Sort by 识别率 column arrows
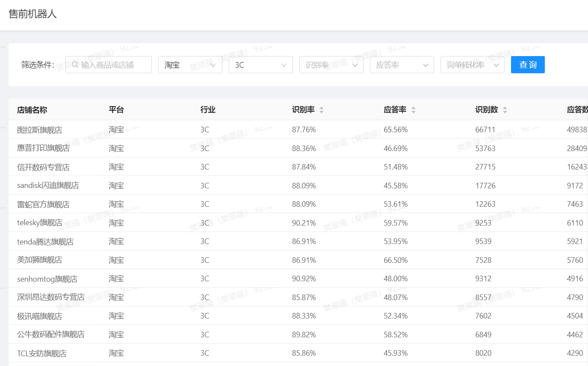The width and height of the screenshot is (588, 366). (322, 110)
